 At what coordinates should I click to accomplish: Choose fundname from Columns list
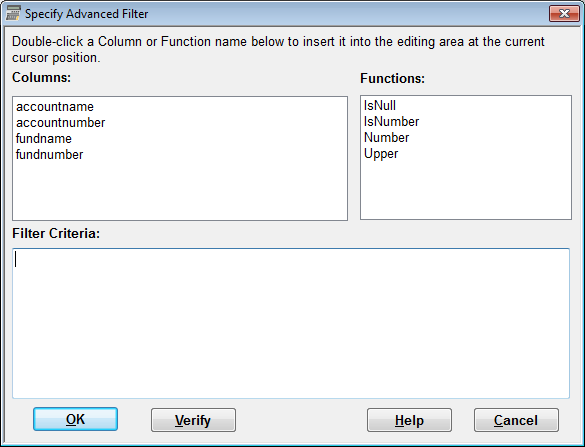(44, 139)
